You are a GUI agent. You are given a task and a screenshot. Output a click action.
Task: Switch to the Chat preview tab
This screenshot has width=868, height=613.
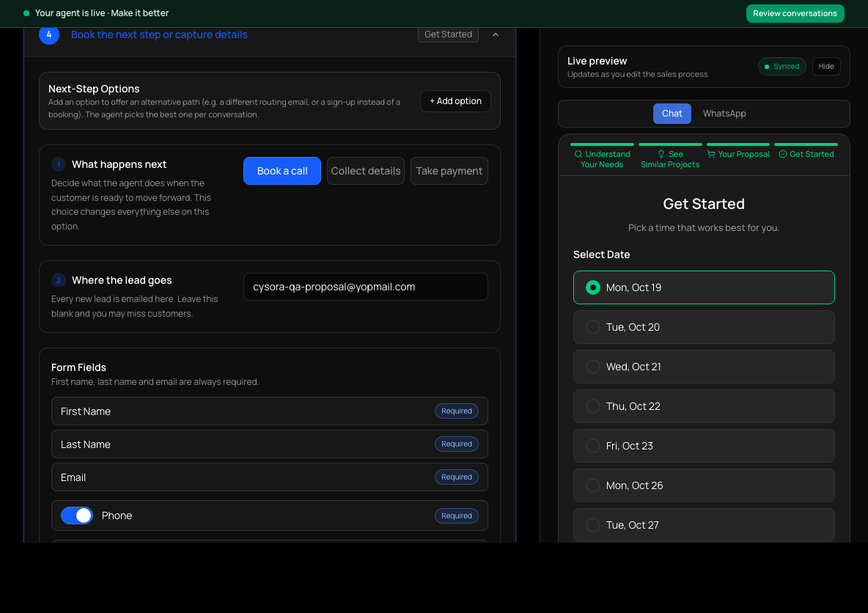[x=672, y=114]
